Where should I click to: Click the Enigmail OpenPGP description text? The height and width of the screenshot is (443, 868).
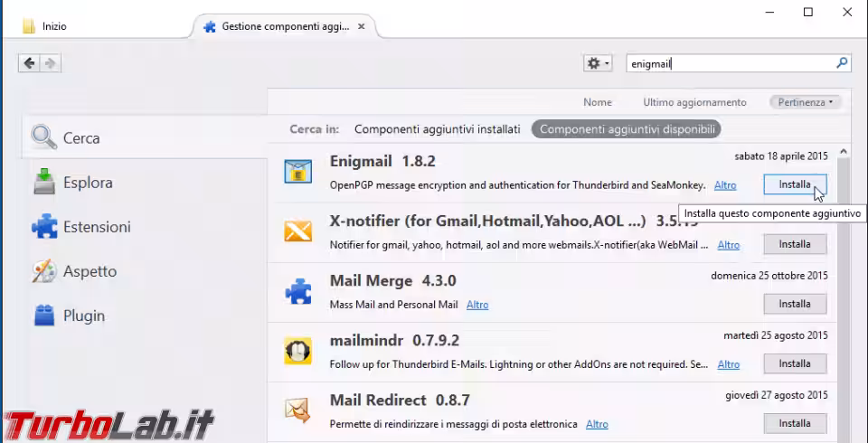point(517,185)
